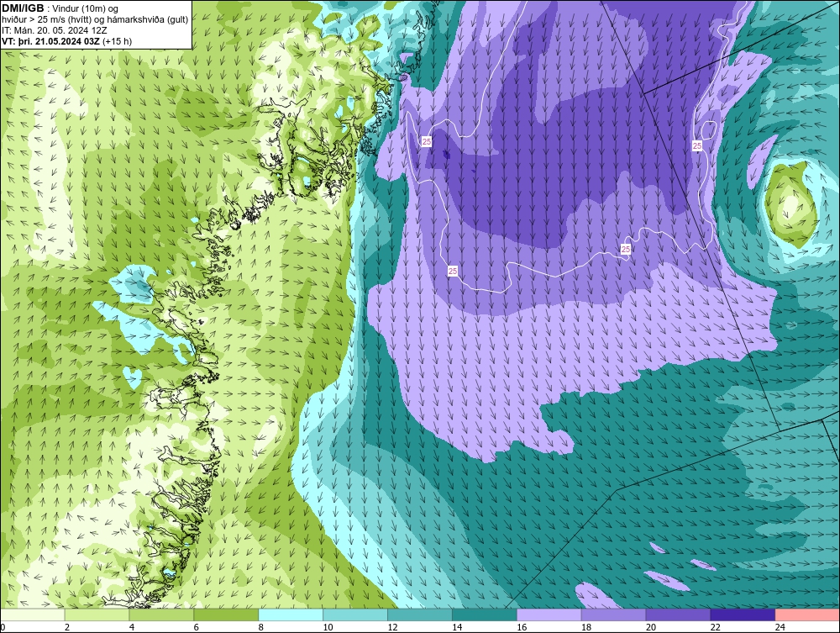Click the pink above-24 m/s legend swatch
The height and width of the screenshot is (633, 840).
click(807, 615)
